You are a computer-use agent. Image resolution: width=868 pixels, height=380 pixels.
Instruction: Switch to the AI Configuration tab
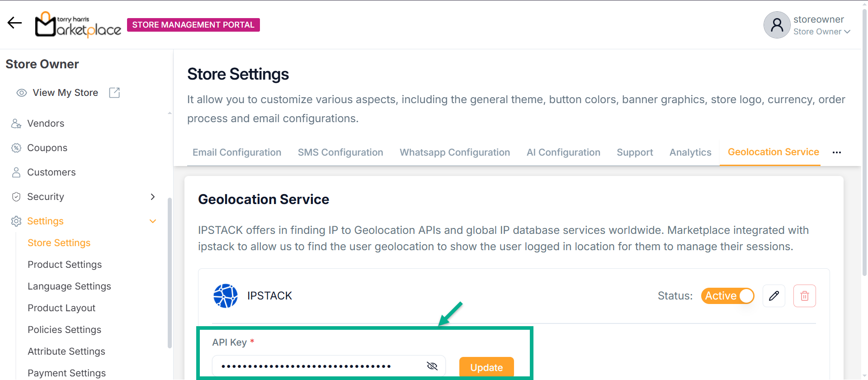point(563,152)
